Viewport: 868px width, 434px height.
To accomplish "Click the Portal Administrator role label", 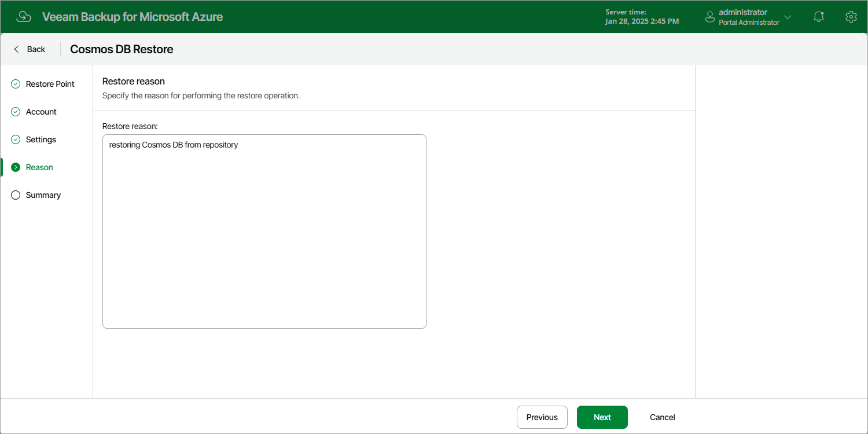I will pyautogui.click(x=749, y=23).
